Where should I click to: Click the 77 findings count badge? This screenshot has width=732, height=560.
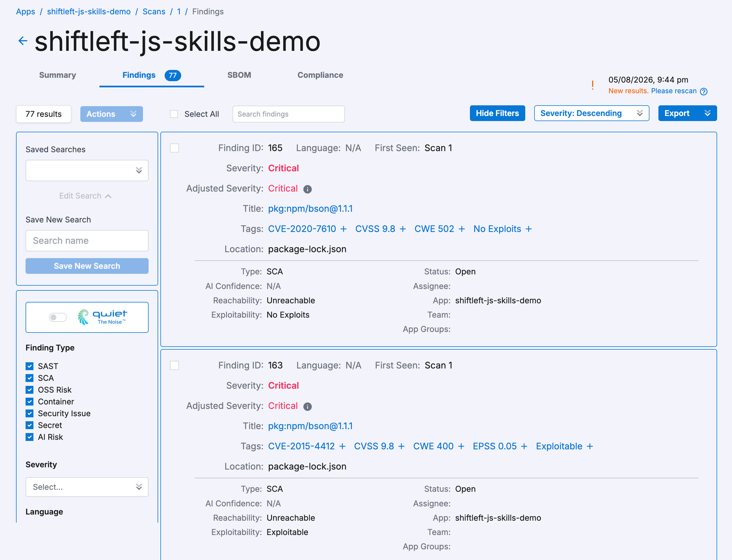pyautogui.click(x=173, y=76)
